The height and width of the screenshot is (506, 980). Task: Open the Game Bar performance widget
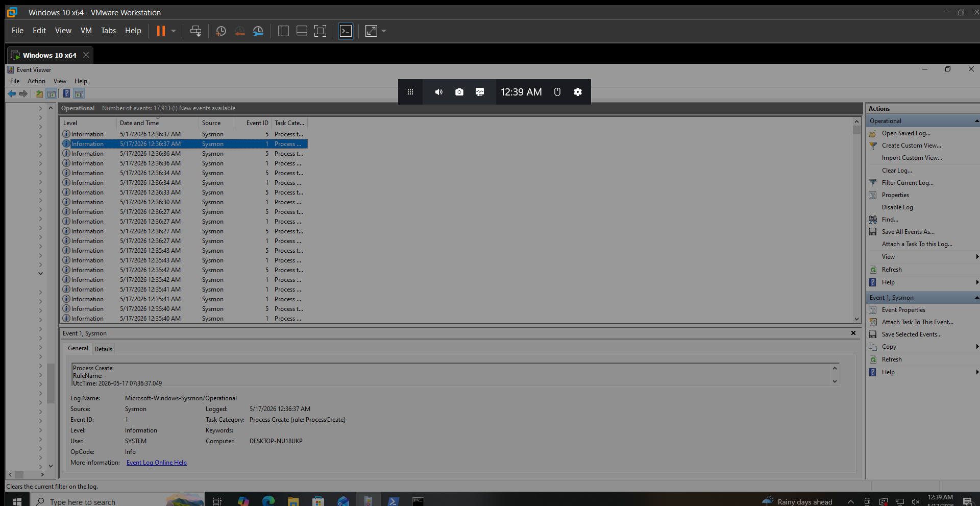click(480, 92)
